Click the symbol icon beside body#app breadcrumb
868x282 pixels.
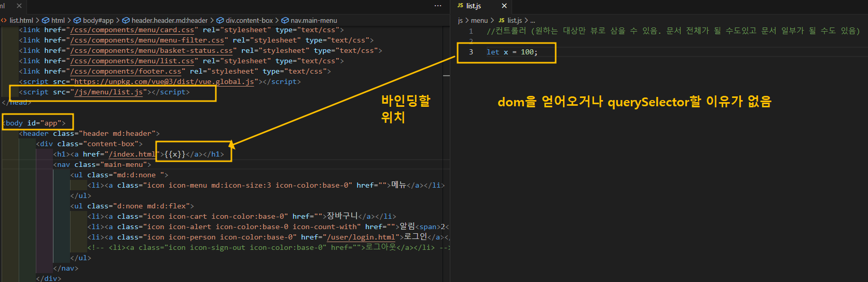[77, 20]
